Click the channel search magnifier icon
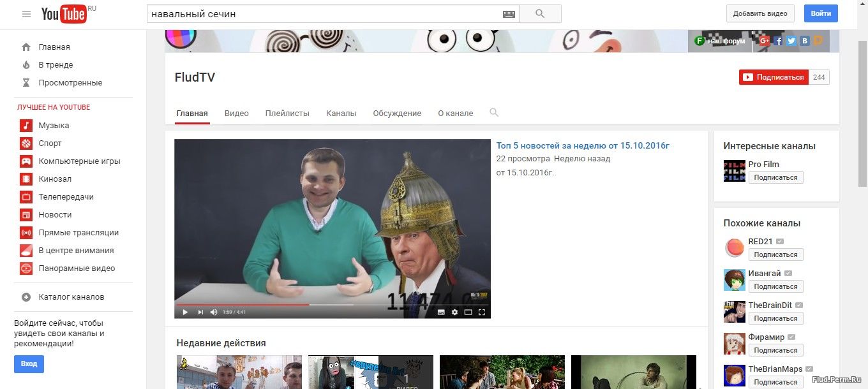 (x=494, y=113)
